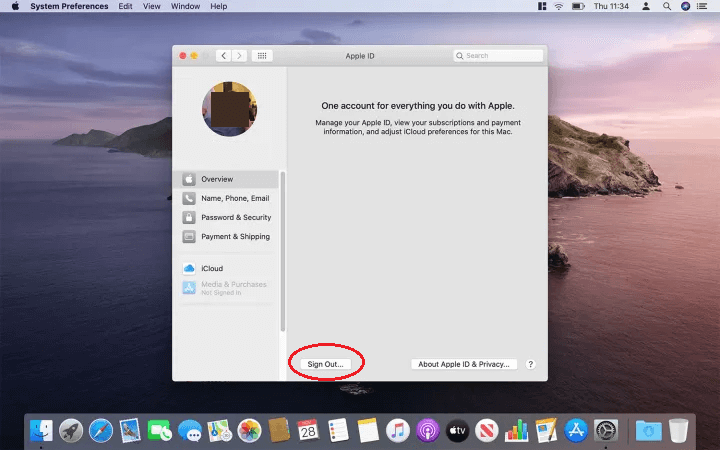Viewport: 720px width, 450px height.
Task: Go forward with the right arrow button
Action: [x=239, y=56]
